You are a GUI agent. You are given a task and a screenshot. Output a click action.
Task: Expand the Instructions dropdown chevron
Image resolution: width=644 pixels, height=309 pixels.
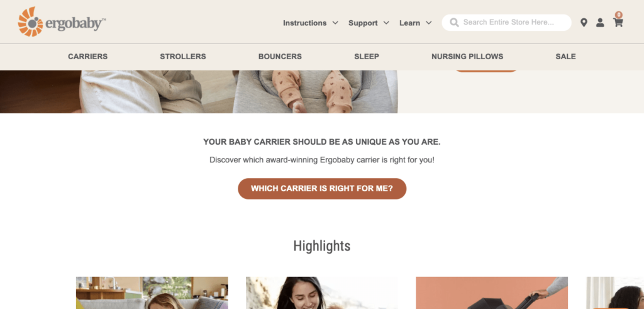(x=335, y=23)
